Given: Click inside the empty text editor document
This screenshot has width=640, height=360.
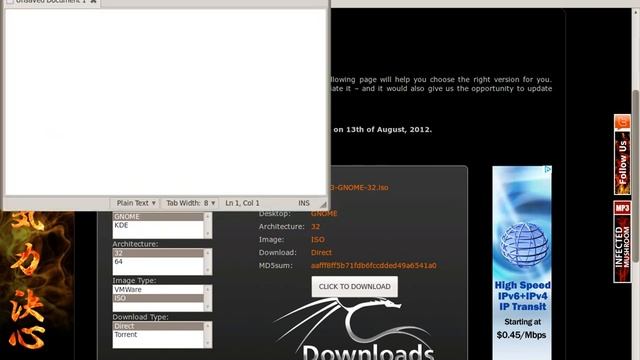Looking at the screenshot, I should pyautogui.click(x=165, y=102).
